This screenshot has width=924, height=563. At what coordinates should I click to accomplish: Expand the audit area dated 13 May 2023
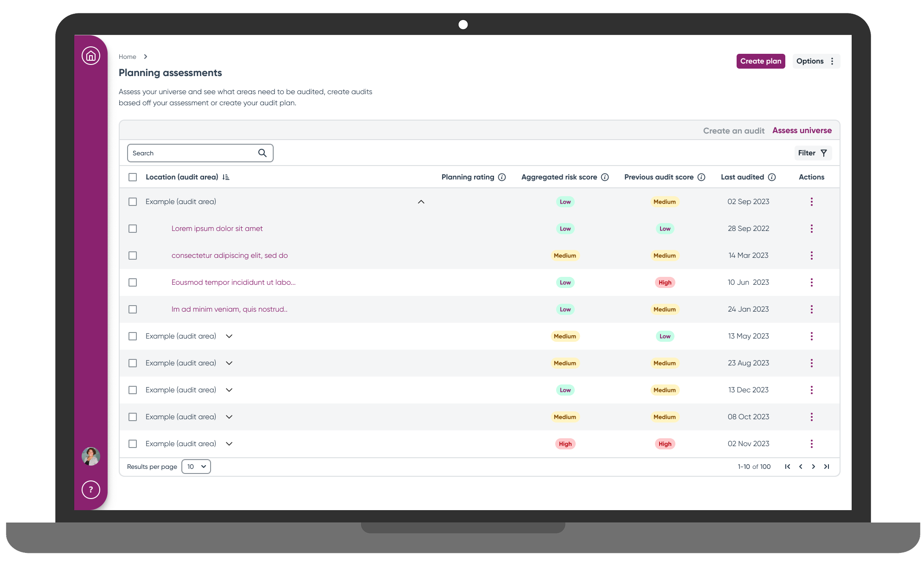[x=229, y=336]
